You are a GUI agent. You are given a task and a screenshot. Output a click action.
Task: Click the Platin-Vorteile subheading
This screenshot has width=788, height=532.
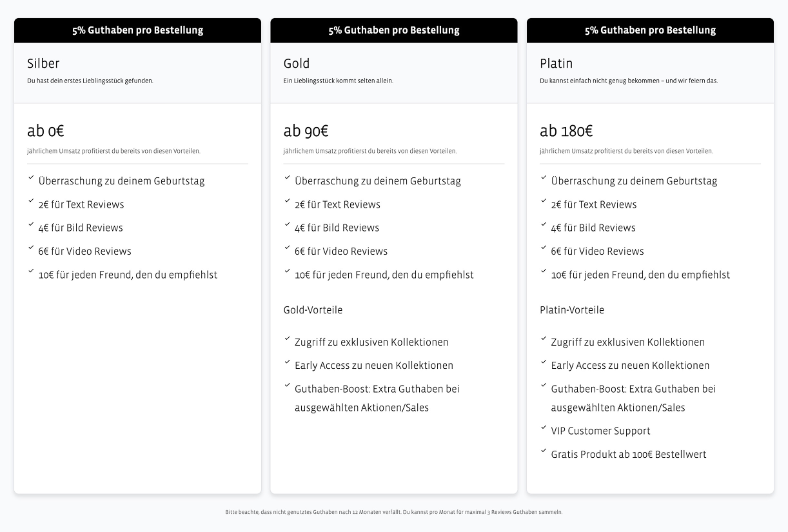(571, 310)
